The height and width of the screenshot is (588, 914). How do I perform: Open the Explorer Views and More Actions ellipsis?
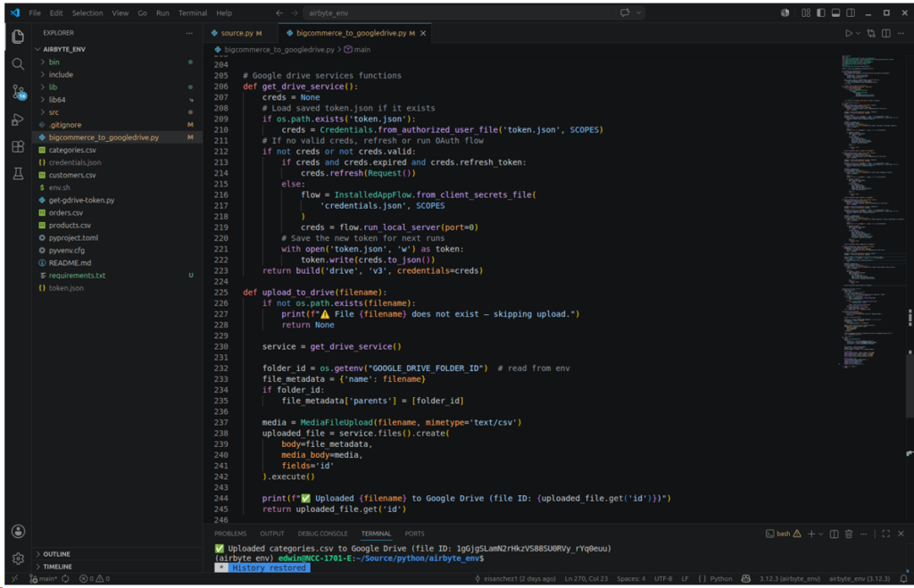click(x=189, y=33)
